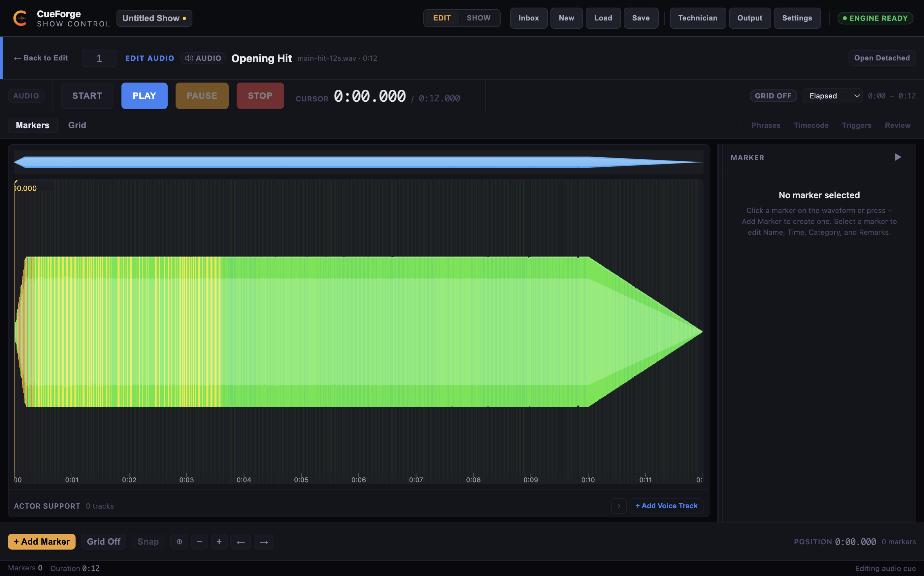Viewport: 924px width, 576px height.
Task: Click + Add Voice Track
Action: (666, 506)
